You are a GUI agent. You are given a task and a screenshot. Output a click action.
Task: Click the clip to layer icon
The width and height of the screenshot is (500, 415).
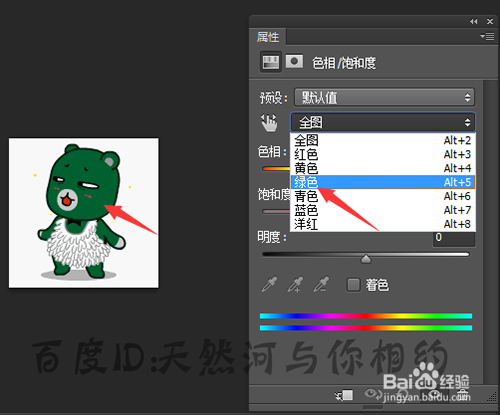344,395
